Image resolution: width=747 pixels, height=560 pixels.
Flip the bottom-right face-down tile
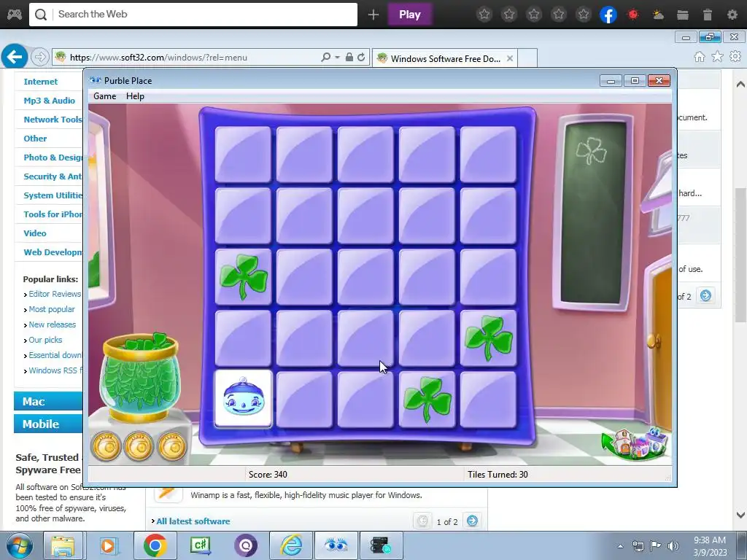[488, 400]
